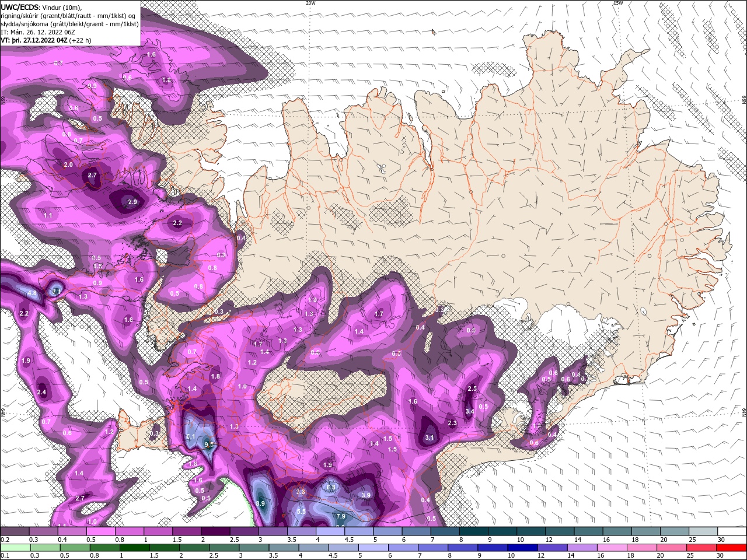Click the 2.3 precipitation value label
The image size is (747, 560).
click(x=452, y=423)
